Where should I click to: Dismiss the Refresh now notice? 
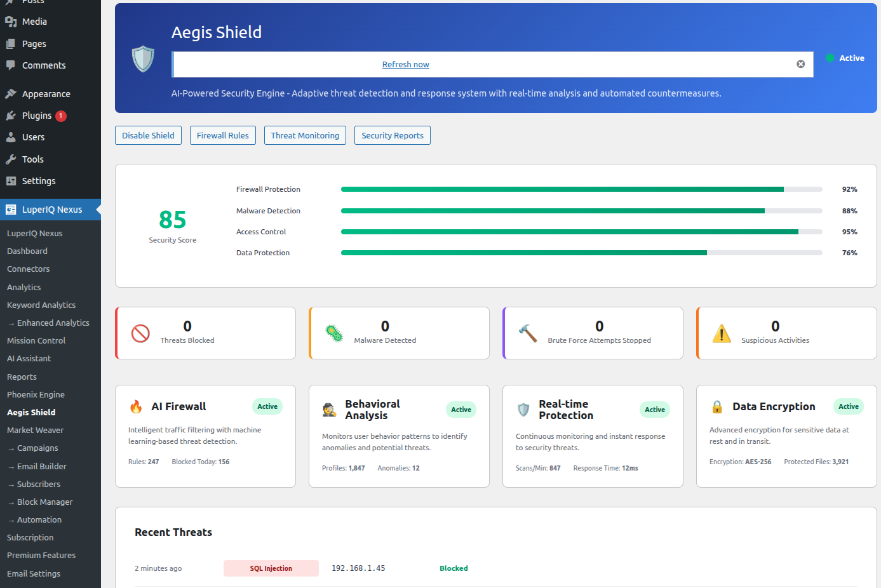[x=800, y=64]
